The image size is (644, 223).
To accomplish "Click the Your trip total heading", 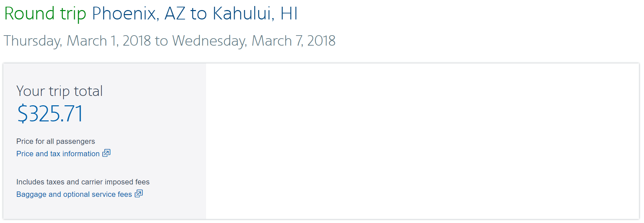I will (59, 91).
